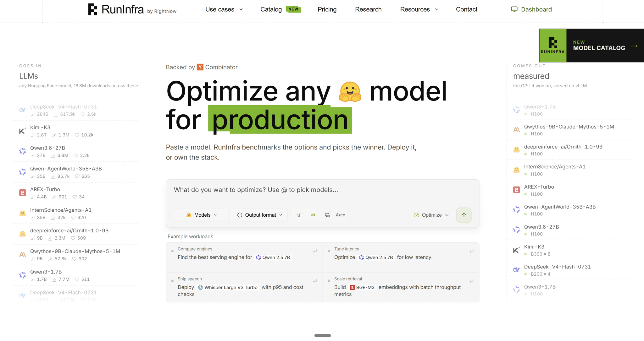The image size is (644, 341).
Task: Open the NEW Model Catalog banner
Action: click(x=591, y=46)
